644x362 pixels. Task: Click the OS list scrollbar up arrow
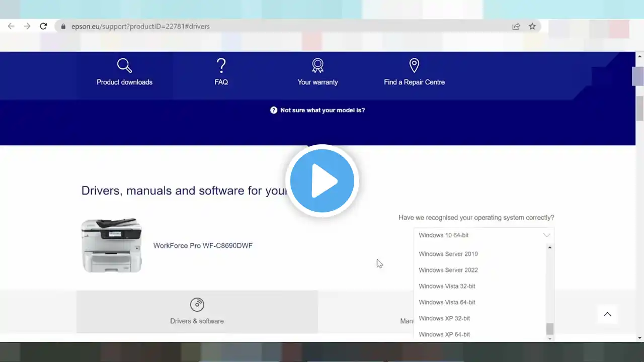(550, 247)
